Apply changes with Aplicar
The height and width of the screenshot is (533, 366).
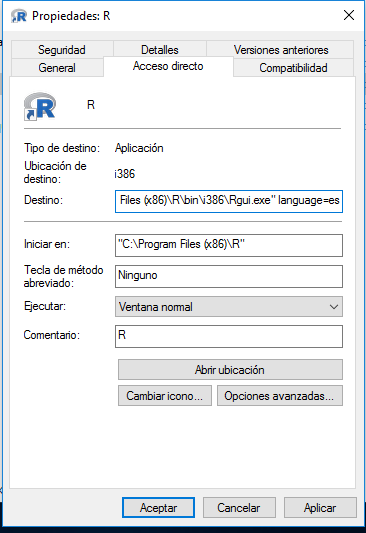[320, 508]
